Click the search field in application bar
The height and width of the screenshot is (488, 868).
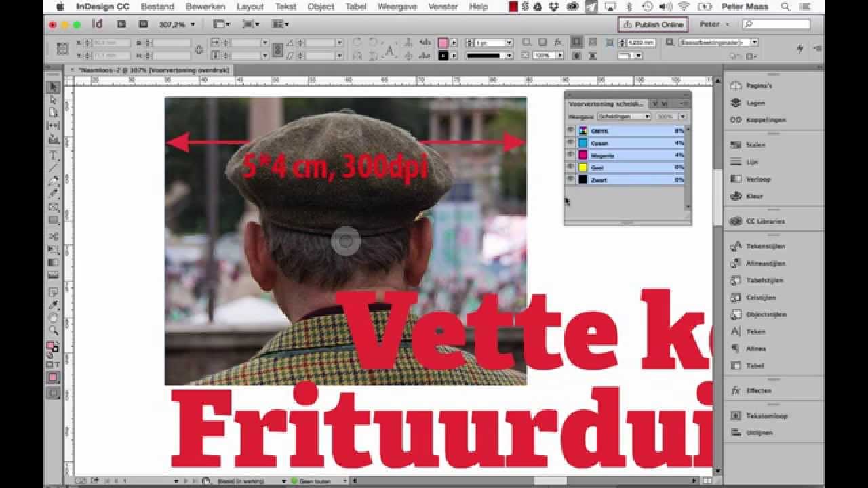[776, 24]
